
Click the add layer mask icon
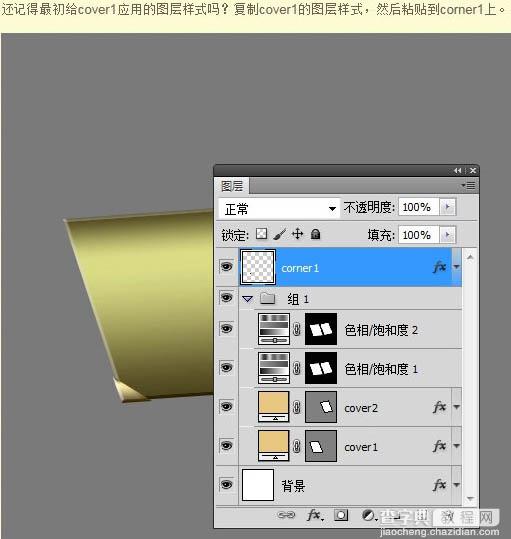[x=341, y=515]
